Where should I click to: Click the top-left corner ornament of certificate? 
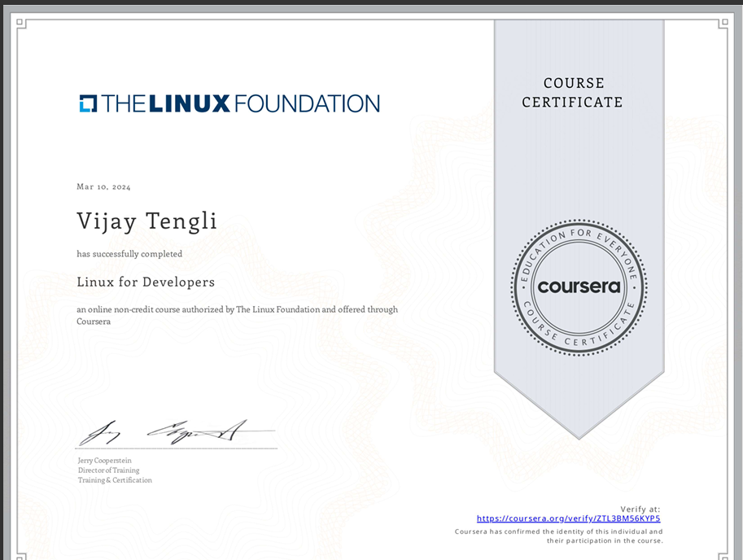coord(22,23)
